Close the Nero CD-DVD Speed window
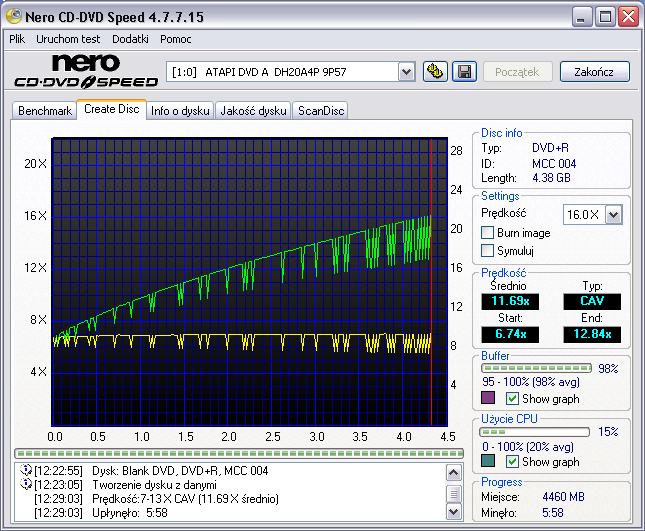Image resolution: width=645 pixels, height=531 pixels. point(629,17)
